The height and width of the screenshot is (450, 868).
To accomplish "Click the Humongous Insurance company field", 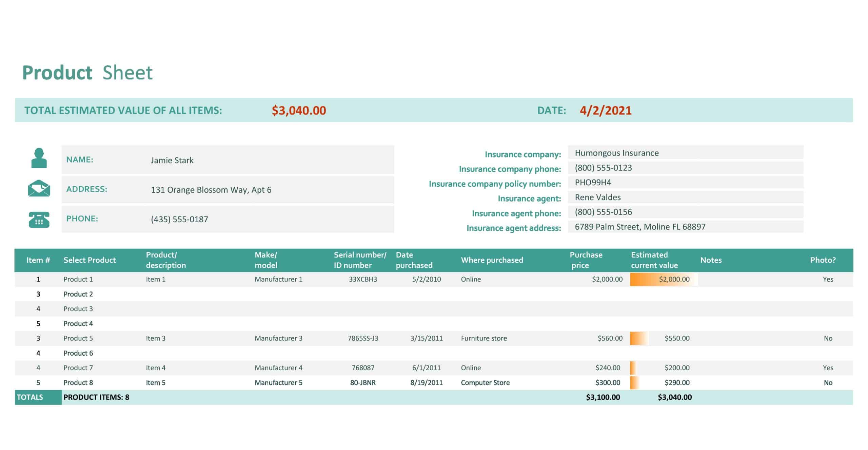I will coord(616,153).
